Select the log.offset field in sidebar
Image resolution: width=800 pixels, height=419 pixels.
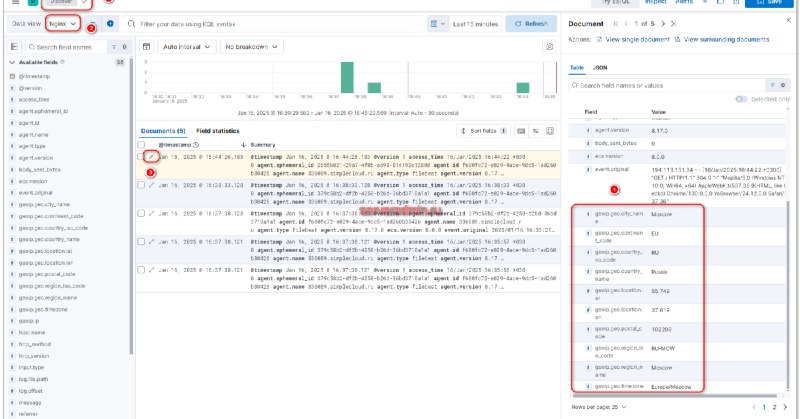click(31, 391)
